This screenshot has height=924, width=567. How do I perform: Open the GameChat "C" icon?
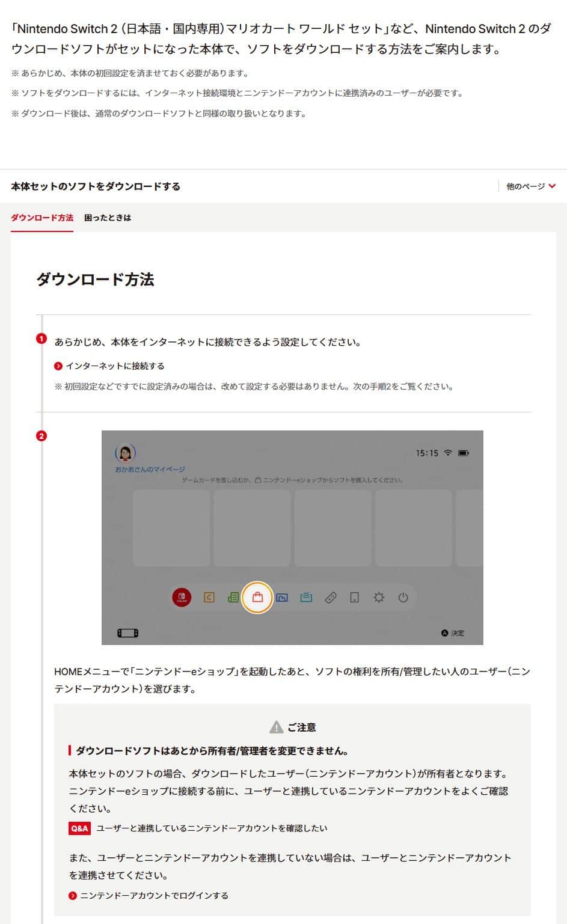click(x=208, y=598)
